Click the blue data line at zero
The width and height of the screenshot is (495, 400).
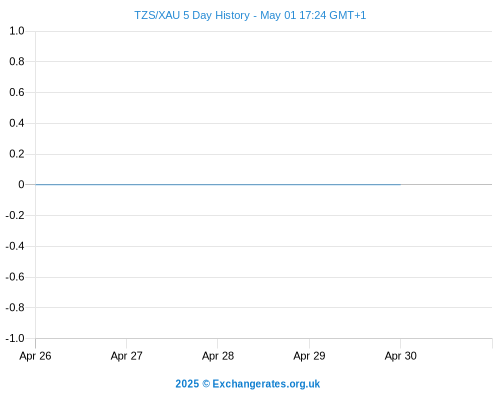tap(218, 184)
